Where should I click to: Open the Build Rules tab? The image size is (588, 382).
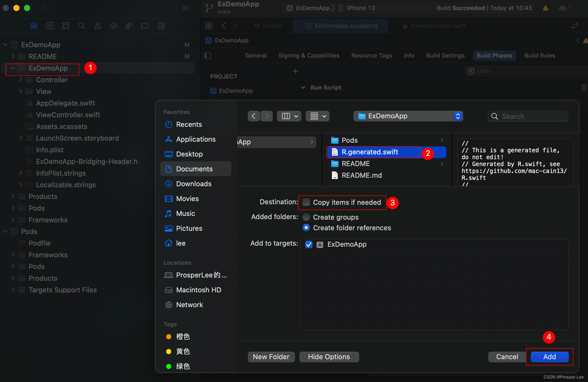click(540, 56)
